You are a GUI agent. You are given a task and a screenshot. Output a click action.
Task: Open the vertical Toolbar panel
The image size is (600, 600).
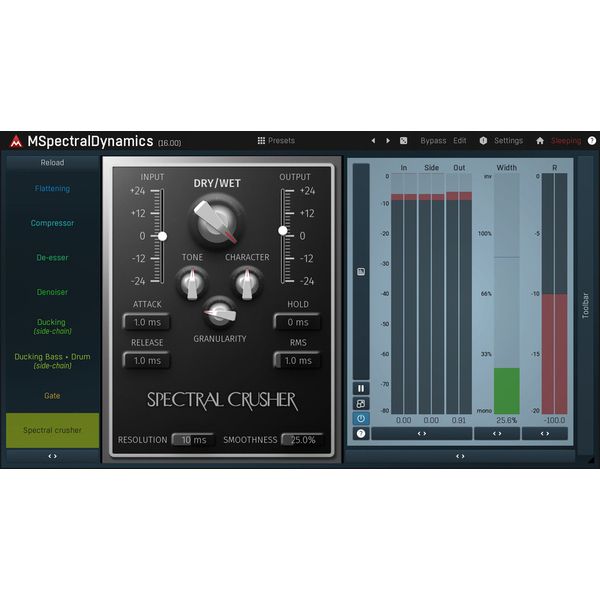pos(585,305)
